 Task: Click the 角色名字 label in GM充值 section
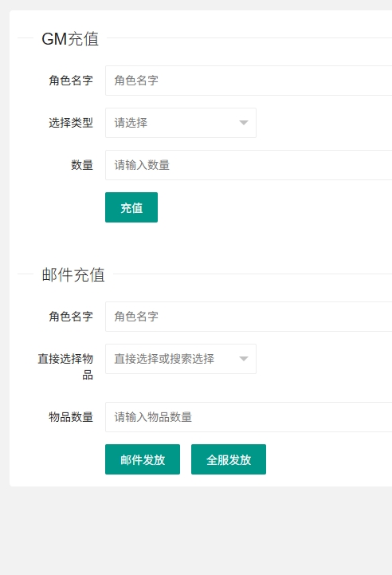coord(71,81)
